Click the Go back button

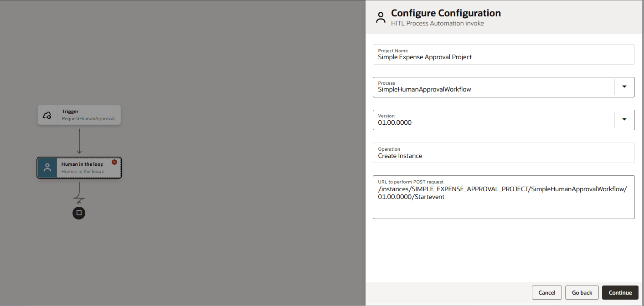click(582, 292)
